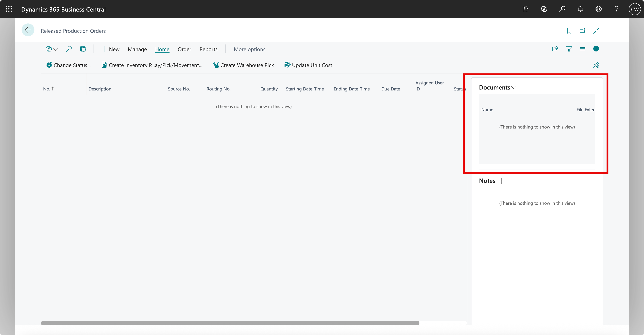Open the Reports menu

coord(208,49)
